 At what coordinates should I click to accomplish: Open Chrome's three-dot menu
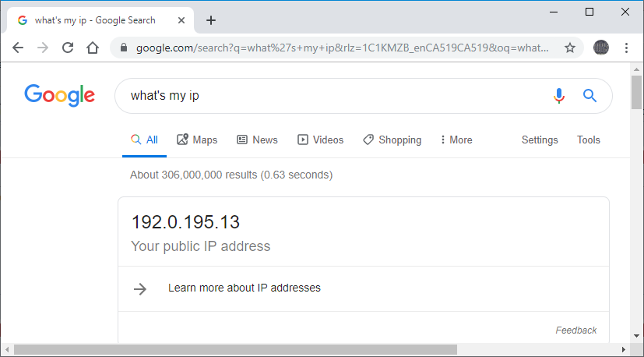coord(626,48)
